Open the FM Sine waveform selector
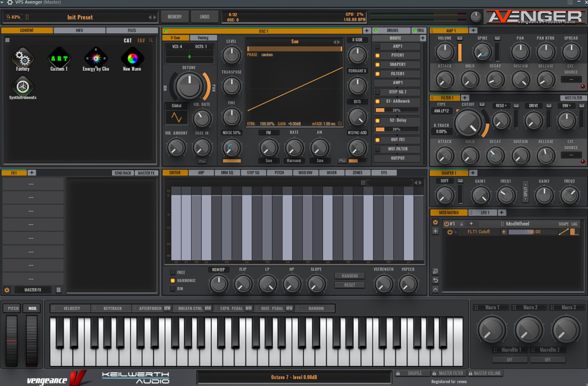588x386 pixels. [269, 161]
